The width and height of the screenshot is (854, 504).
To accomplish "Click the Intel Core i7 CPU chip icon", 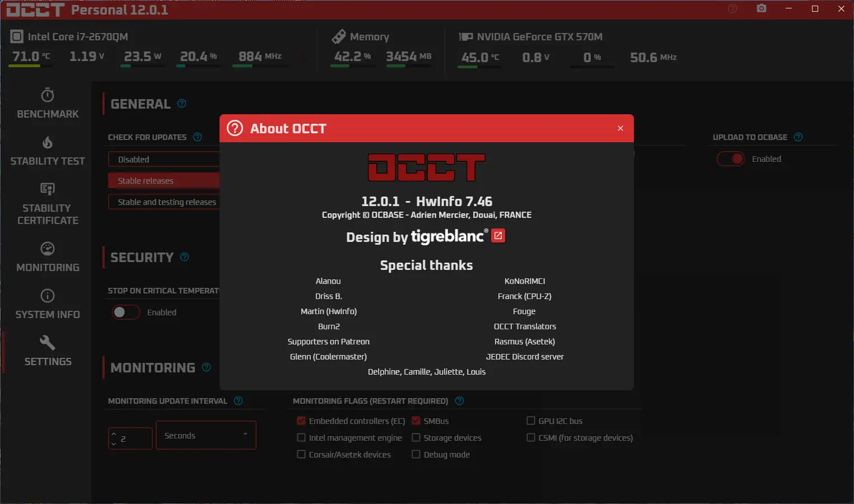I will point(17,36).
